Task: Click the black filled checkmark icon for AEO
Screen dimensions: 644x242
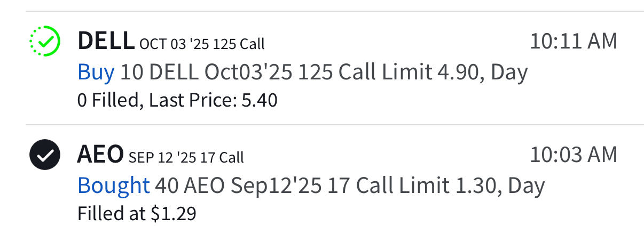Action: pyautogui.click(x=45, y=156)
